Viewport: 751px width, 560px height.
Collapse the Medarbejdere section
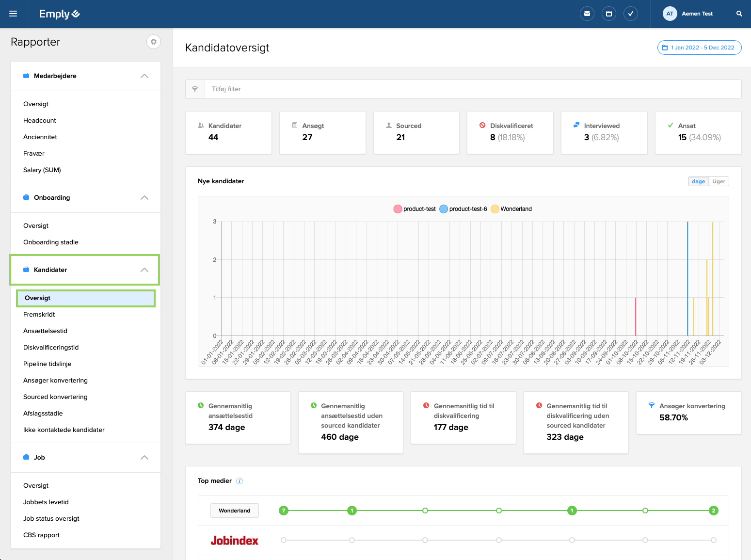[144, 76]
